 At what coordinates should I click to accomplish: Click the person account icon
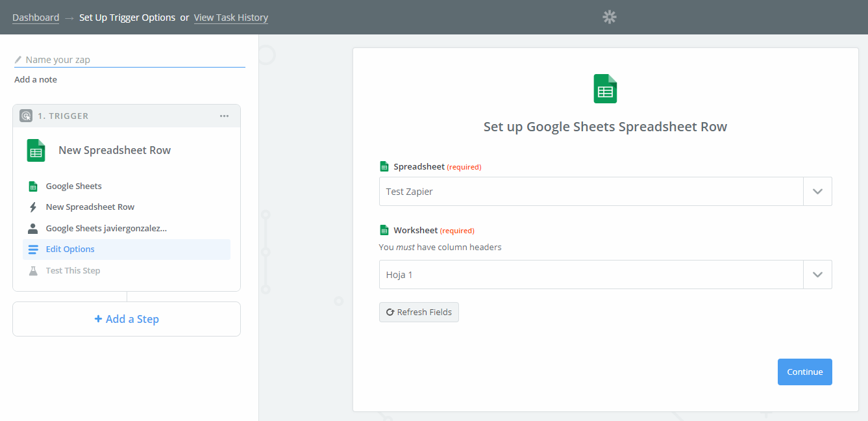33,229
